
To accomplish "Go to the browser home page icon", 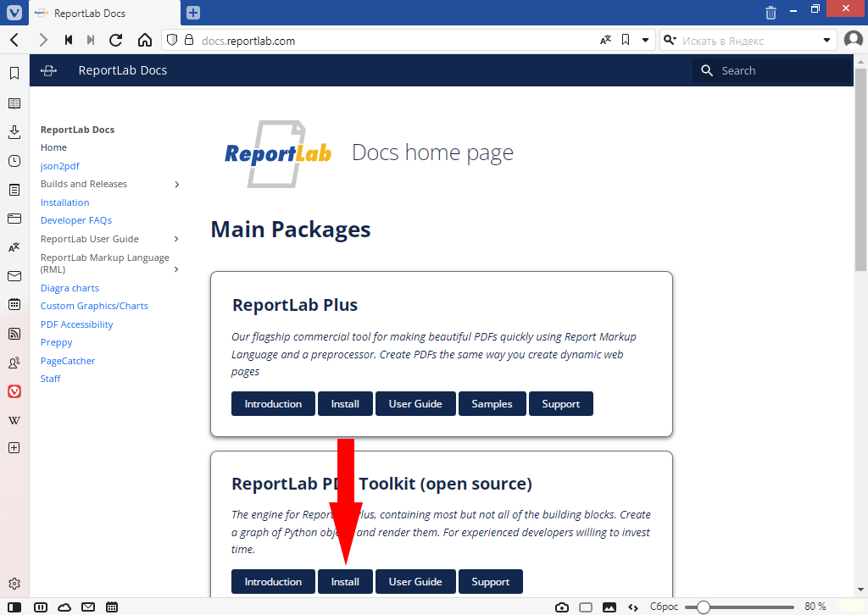I will (x=145, y=40).
